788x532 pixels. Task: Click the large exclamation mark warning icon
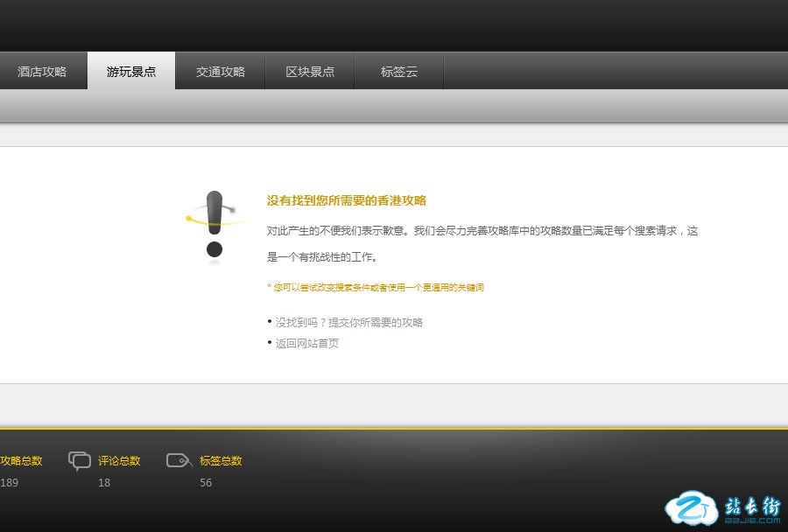[x=215, y=226]
